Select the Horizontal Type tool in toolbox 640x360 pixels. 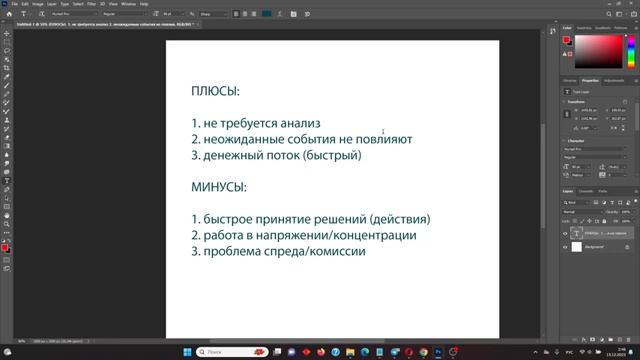7,181
